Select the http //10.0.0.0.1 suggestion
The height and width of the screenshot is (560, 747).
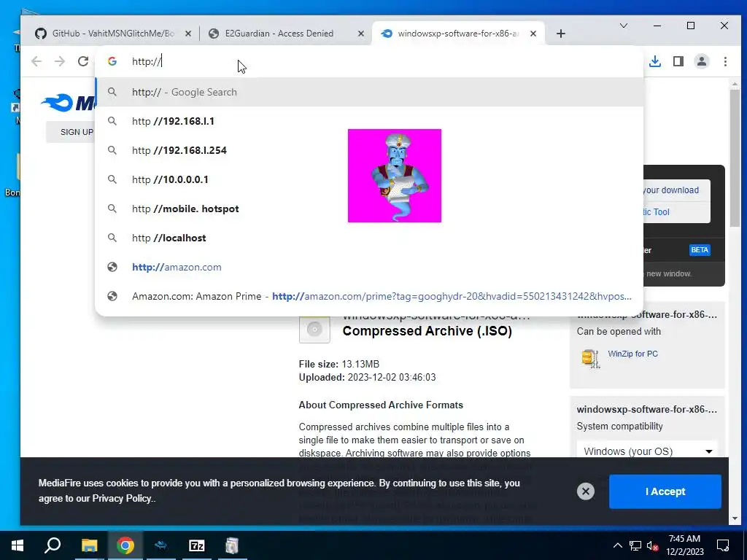click(x=369, y=179)
